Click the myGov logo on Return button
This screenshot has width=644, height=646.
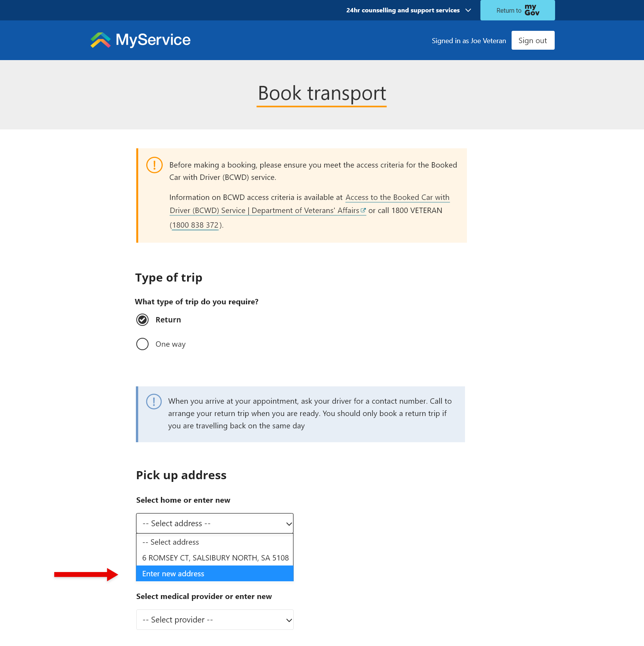(532, 10)
